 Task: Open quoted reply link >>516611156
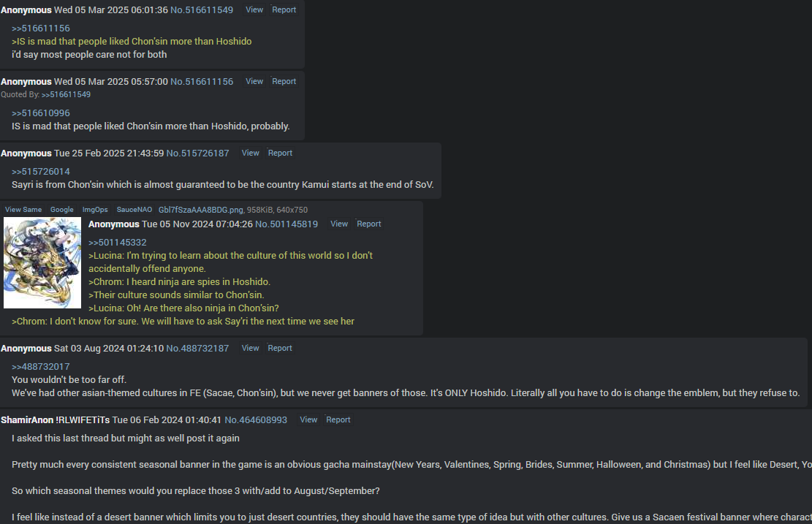pyautogui.click(x=40, y=29)
